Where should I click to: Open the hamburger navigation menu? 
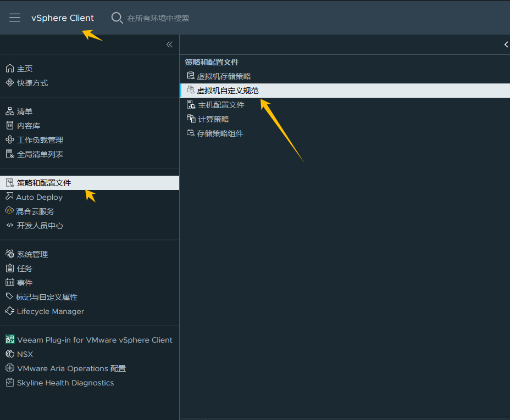tap(15, 18)
